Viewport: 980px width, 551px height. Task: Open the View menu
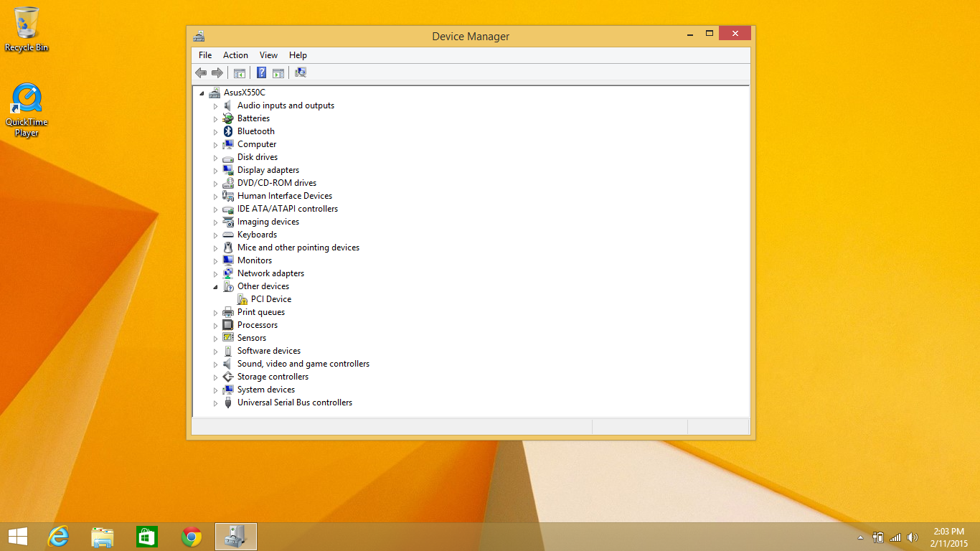268,55
